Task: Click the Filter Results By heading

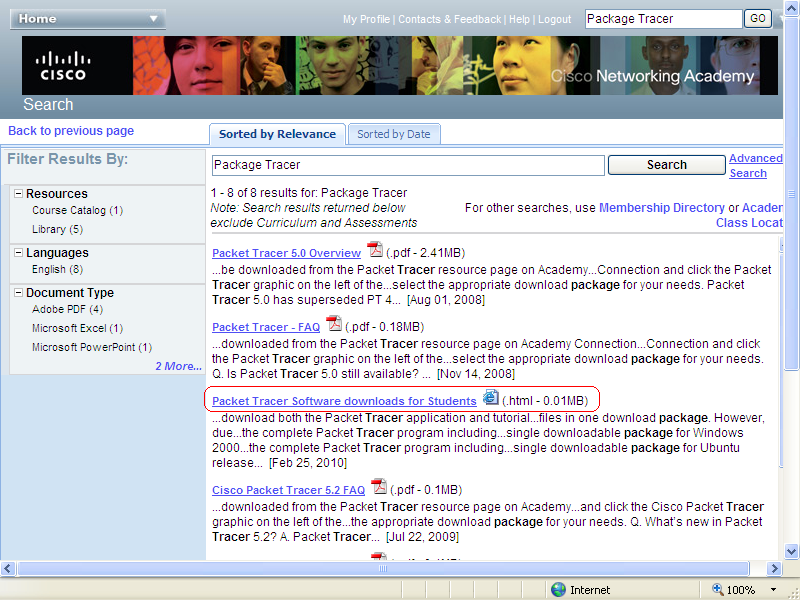Action: [67, 159]
